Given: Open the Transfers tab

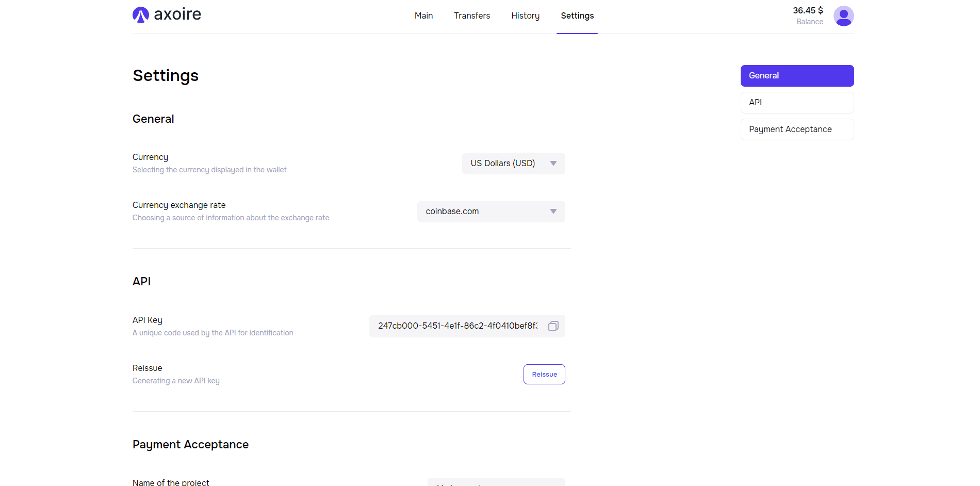Looking at the screenshot, I should pyautogui.click(x=471, y=16).
